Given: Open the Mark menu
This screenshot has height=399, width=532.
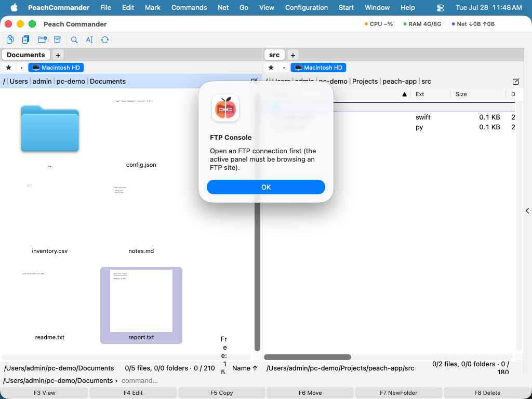Looking at the screenshot, I should tap(153, 7).
